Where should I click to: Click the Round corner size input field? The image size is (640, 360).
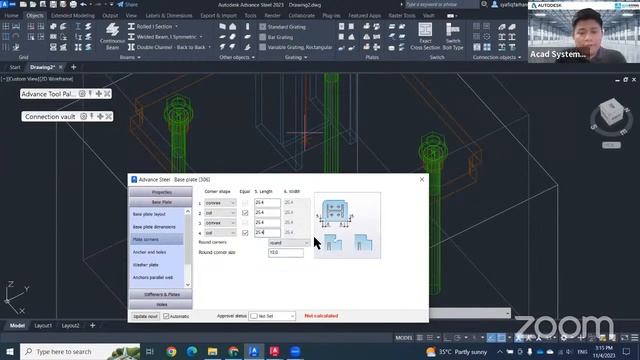(x=286, y=253)
